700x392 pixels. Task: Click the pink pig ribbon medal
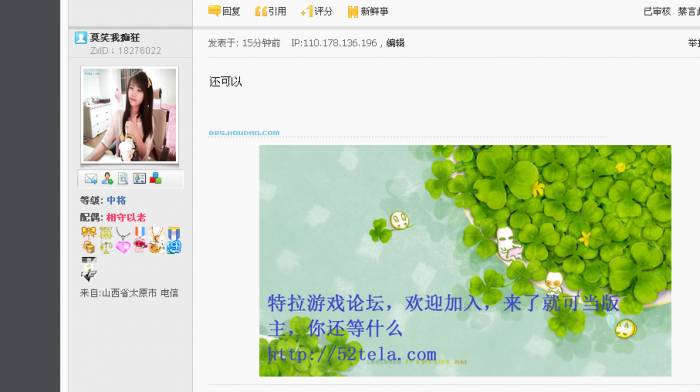(x=140, y=240)
